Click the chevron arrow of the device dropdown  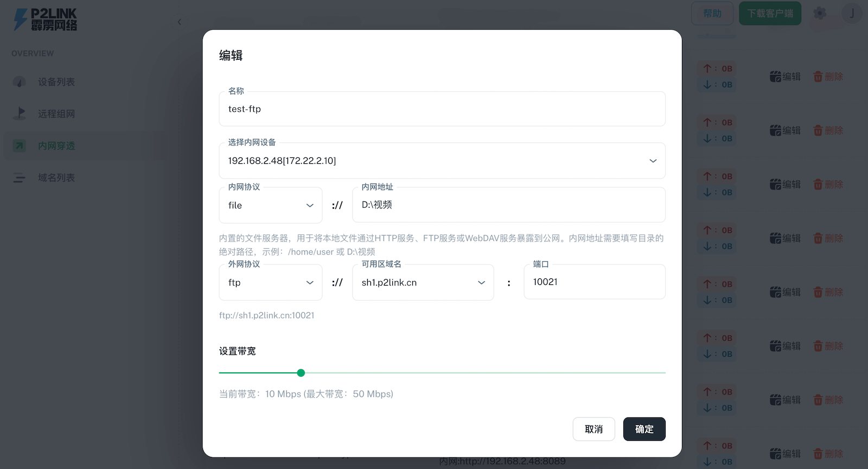pyautogui.click(x=653, y=161)
